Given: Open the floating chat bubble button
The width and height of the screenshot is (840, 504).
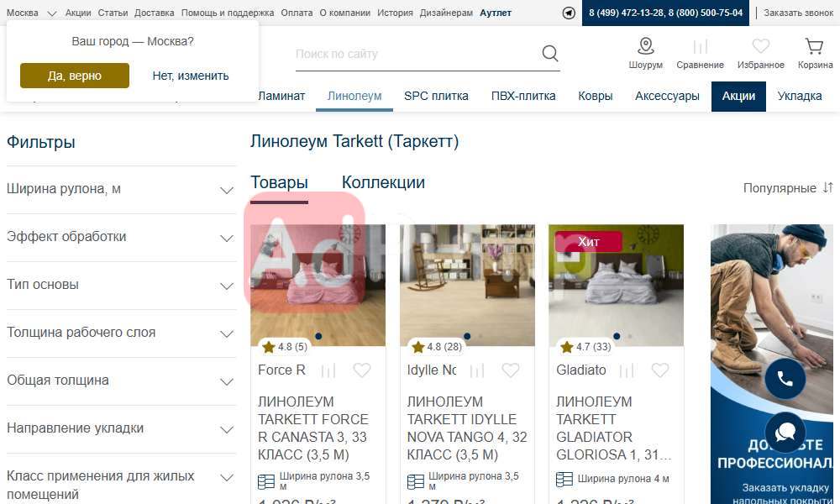Looking at the screenshot, I should (785, 432).
